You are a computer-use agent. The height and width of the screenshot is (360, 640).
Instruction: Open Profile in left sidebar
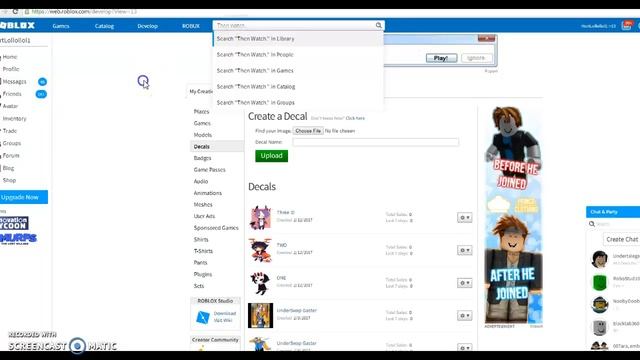pos(11,69)
